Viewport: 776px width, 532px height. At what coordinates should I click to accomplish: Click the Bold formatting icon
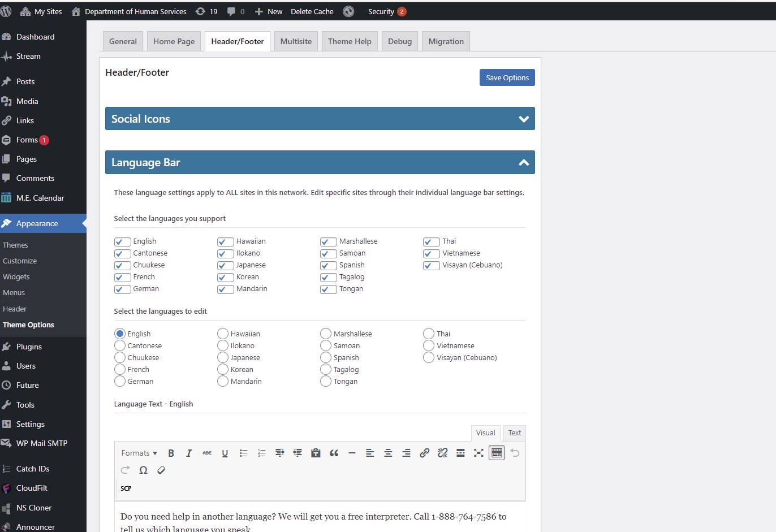171,453
